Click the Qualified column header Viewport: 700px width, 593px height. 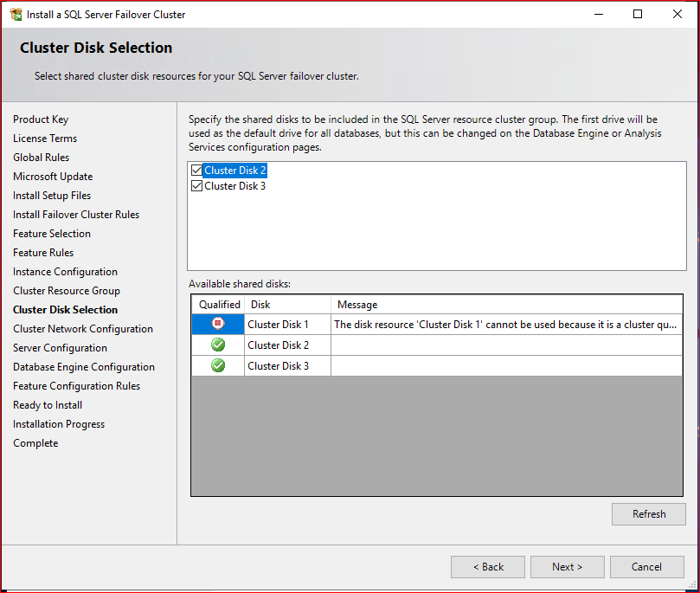tap(219, 305)
